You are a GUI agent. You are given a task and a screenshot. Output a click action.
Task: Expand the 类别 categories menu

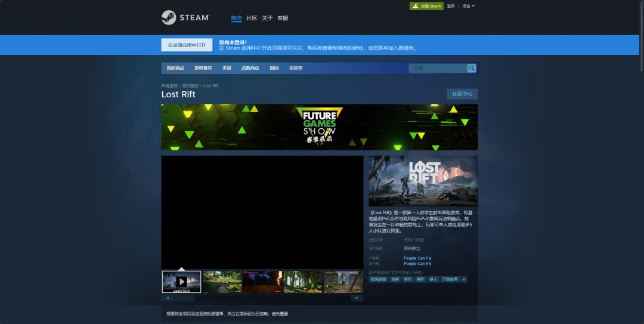pos(227,68)
